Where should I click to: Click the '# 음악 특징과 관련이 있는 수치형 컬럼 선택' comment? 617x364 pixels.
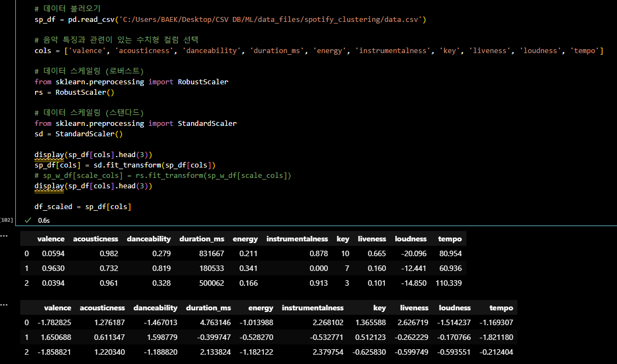[117, 40]
